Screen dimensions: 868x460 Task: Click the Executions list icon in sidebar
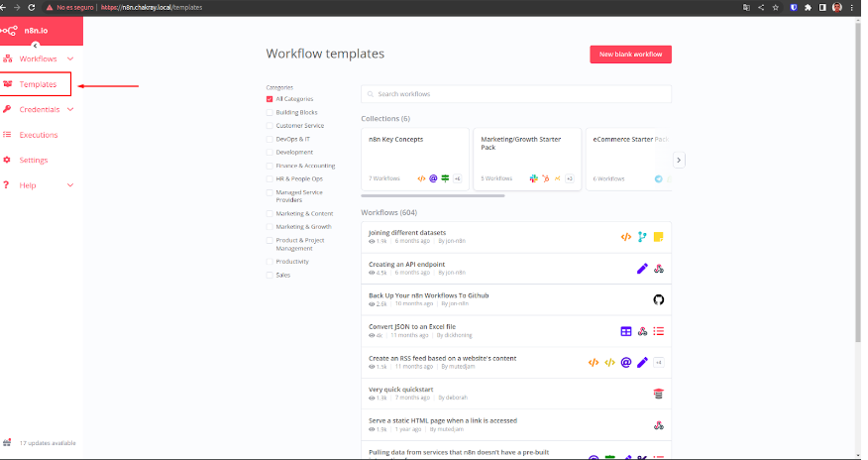point(8,135)
